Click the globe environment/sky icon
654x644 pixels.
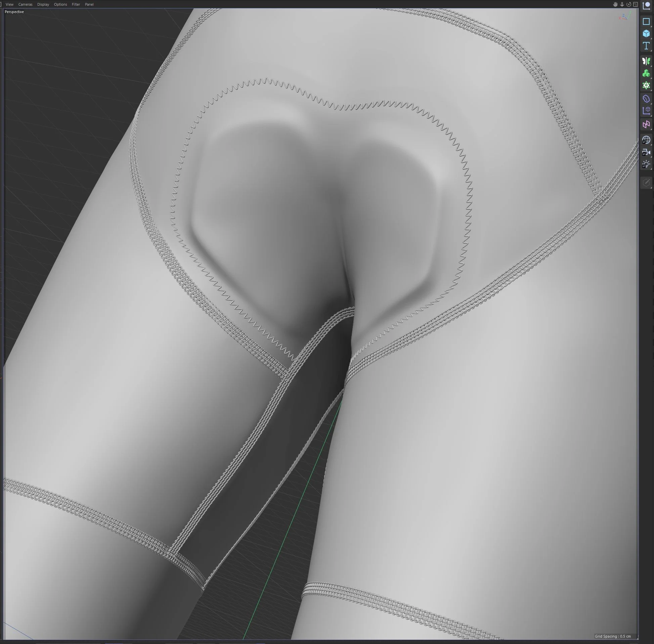[x=646, y=140]
